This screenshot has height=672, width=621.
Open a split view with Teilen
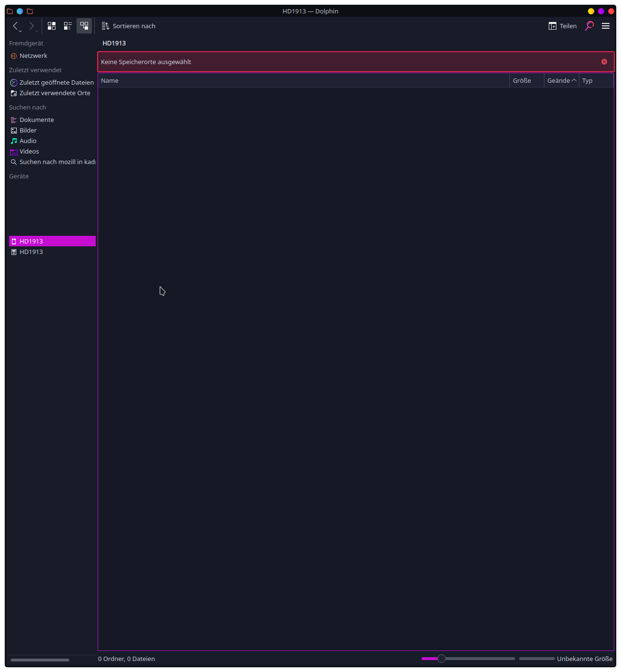563,26
